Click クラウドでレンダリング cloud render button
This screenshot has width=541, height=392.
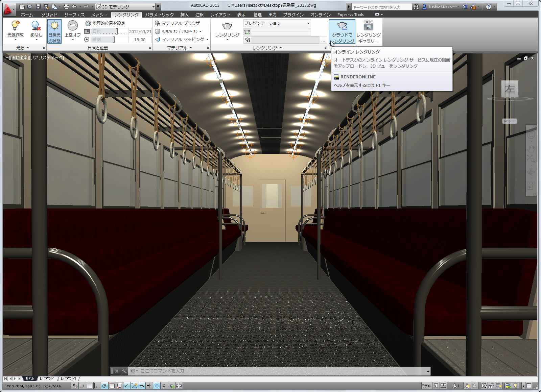(342, 31)
